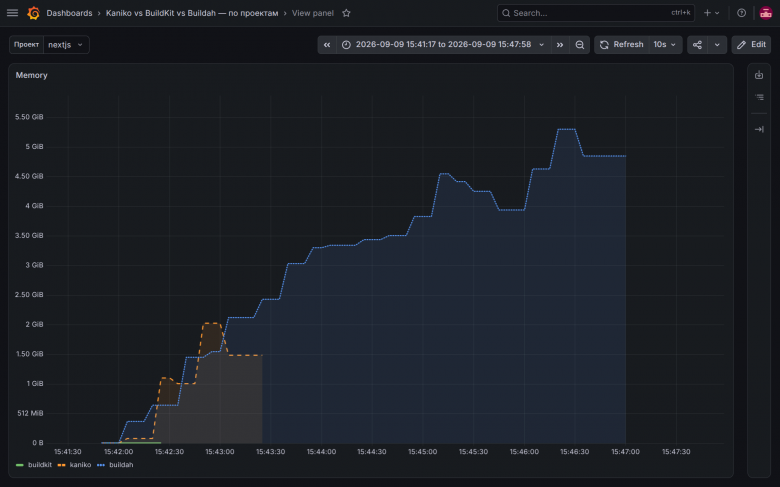The width and height of the screenshot is (780, 487).
Task: Click the buildah peak near 15:46:30
Action: 567,129
